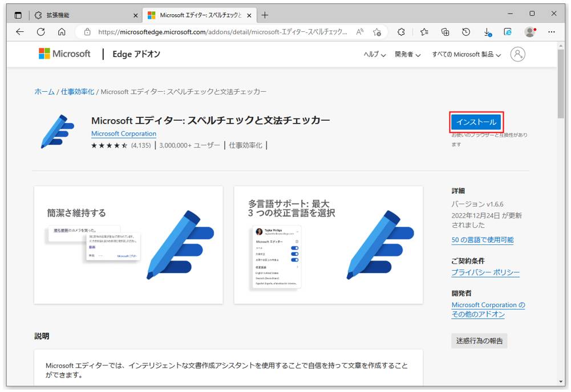This screenshot has height=392, width=571.
Task: Click 迷惑行為の報告 button
Action: (479, 341)
